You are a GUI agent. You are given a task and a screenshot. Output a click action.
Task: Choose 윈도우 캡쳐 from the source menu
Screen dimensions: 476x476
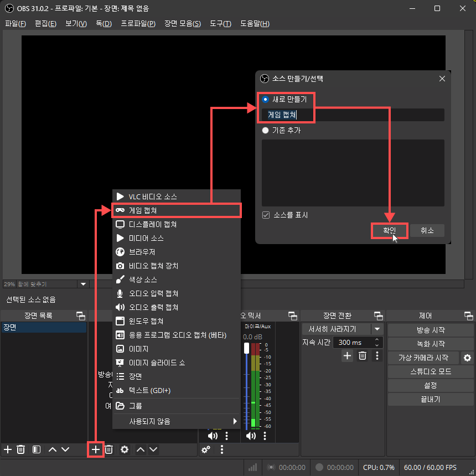coord(176,321)
